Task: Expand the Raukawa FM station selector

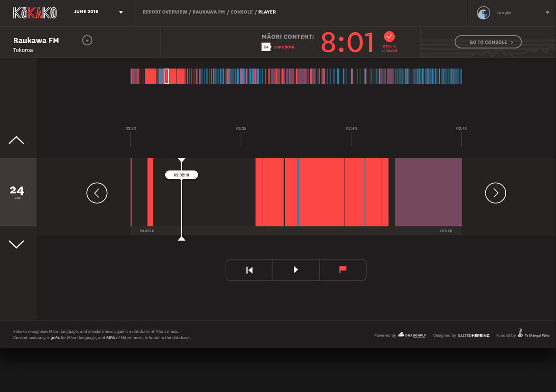Action: [87, 40]
